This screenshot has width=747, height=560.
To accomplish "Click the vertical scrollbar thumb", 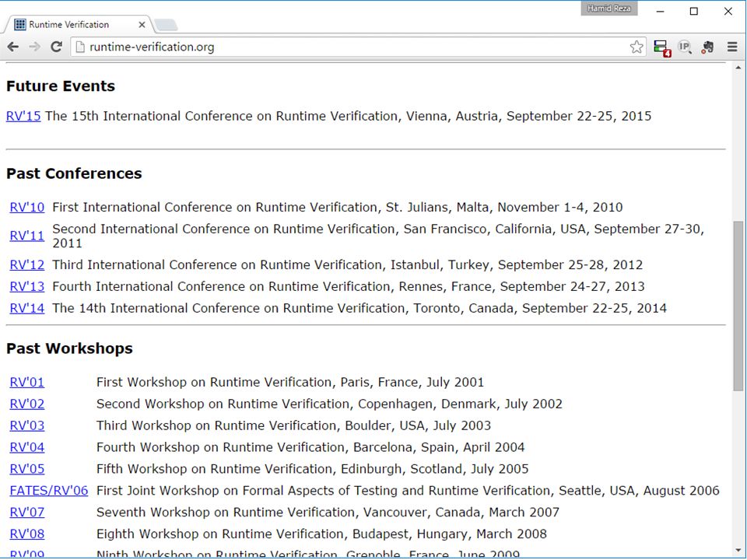I will point(738,307).
